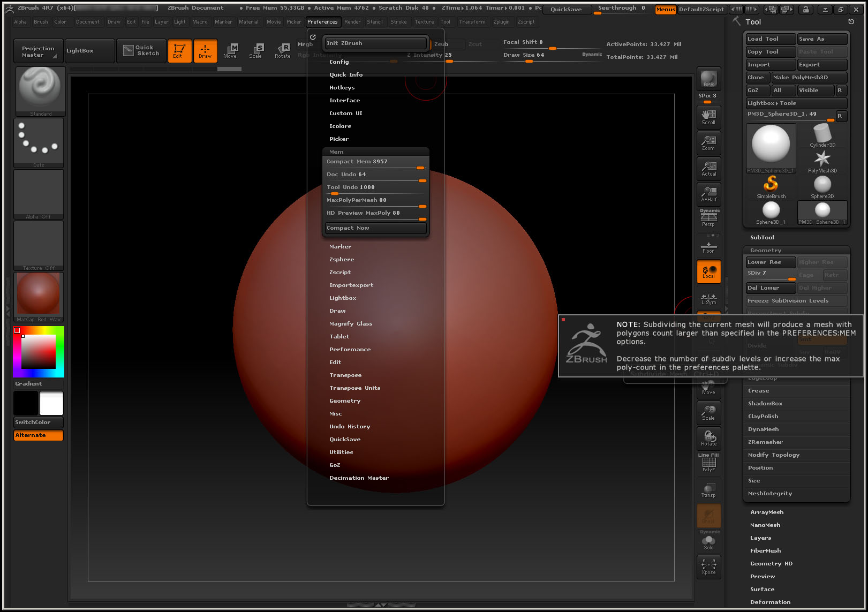Click the BPR render icon
868x612 pixels.
coord(708,79)
